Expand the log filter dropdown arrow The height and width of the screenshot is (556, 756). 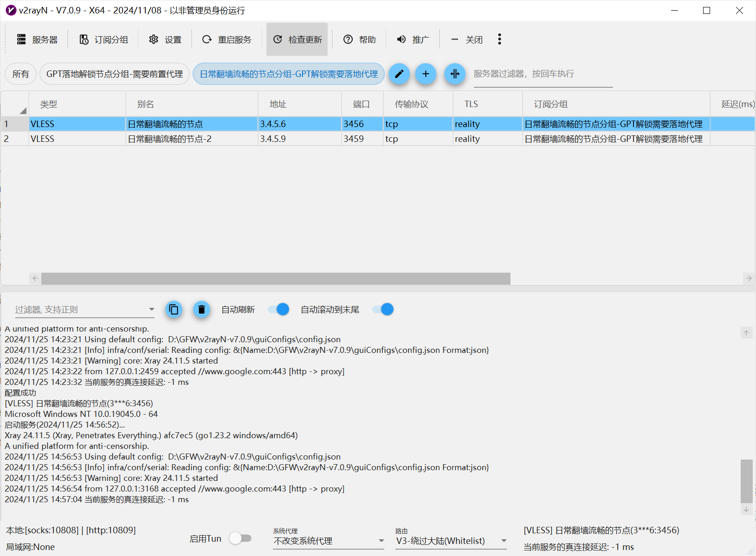click(x=151, y=309)
